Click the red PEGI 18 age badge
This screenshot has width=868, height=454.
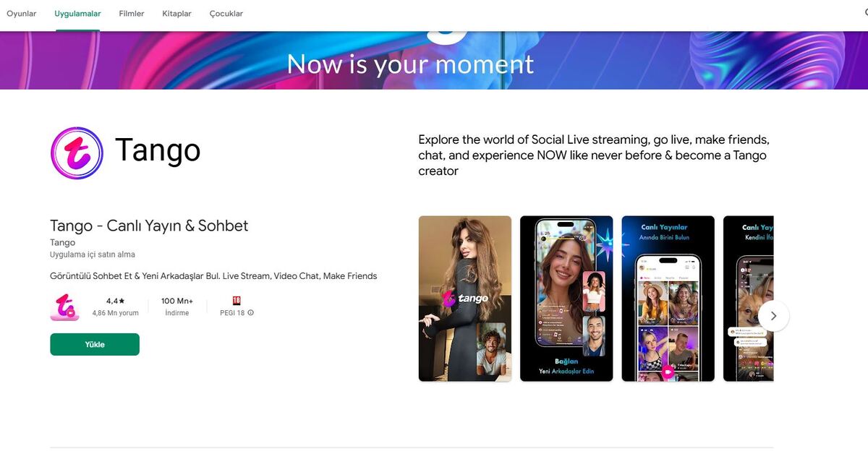click(236, 301)
